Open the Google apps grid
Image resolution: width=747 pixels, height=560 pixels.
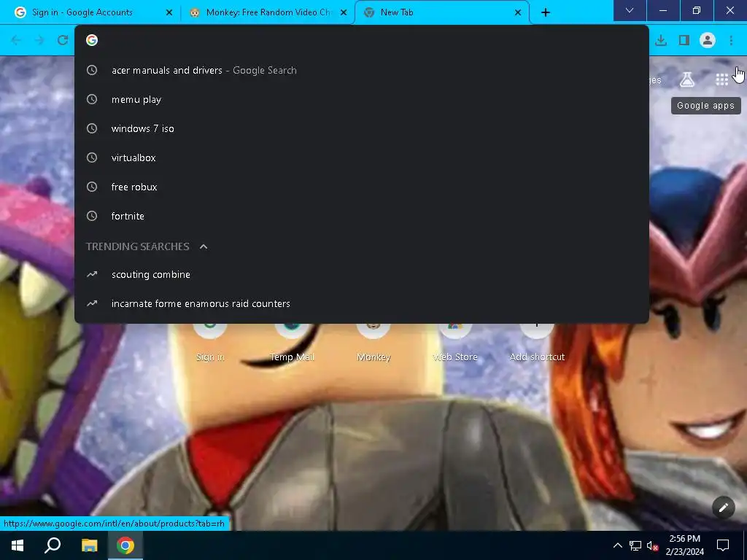click(x=721, y=79)
